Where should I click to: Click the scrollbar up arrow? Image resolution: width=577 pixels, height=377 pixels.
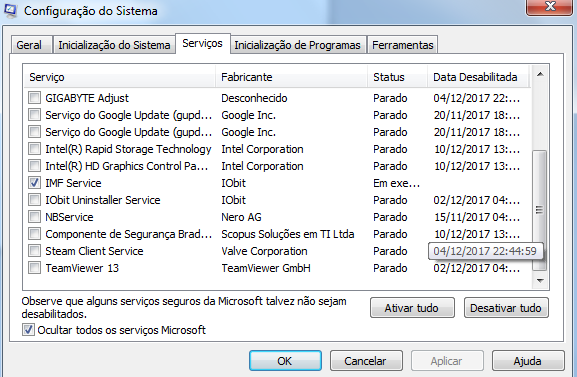point(540,75)
